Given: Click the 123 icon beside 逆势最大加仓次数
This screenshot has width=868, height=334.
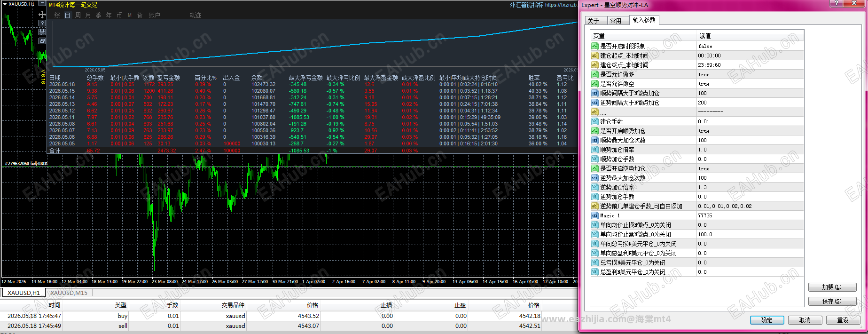Looking at the screenshot, I should click(x=595, y=178).
